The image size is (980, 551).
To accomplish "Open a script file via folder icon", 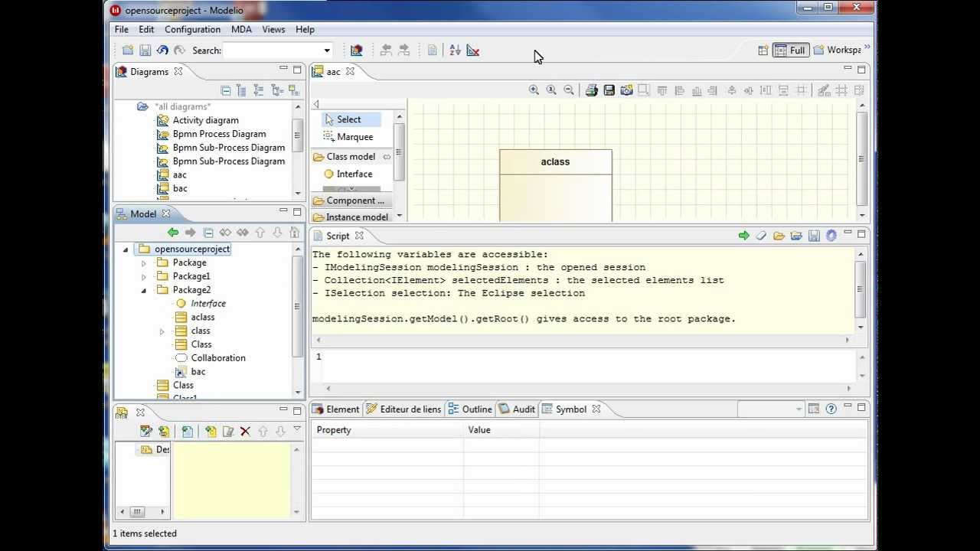I will [x=779, y=236].
